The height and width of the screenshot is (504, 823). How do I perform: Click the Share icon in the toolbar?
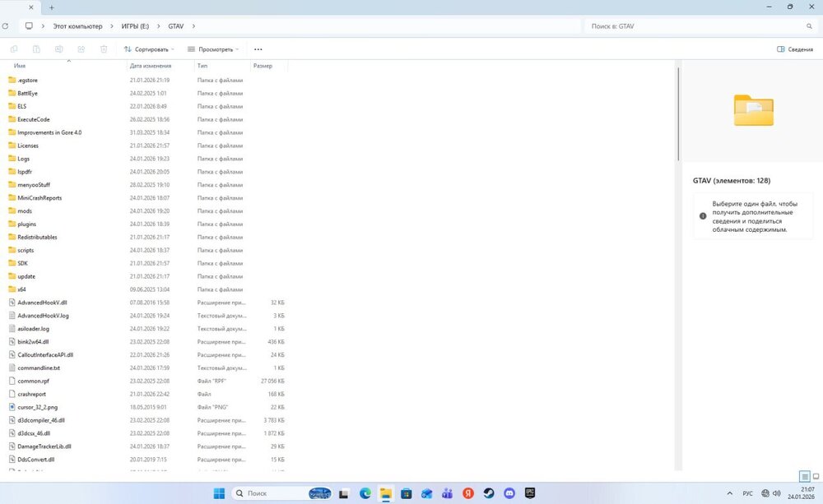click(x=81, y=49)
